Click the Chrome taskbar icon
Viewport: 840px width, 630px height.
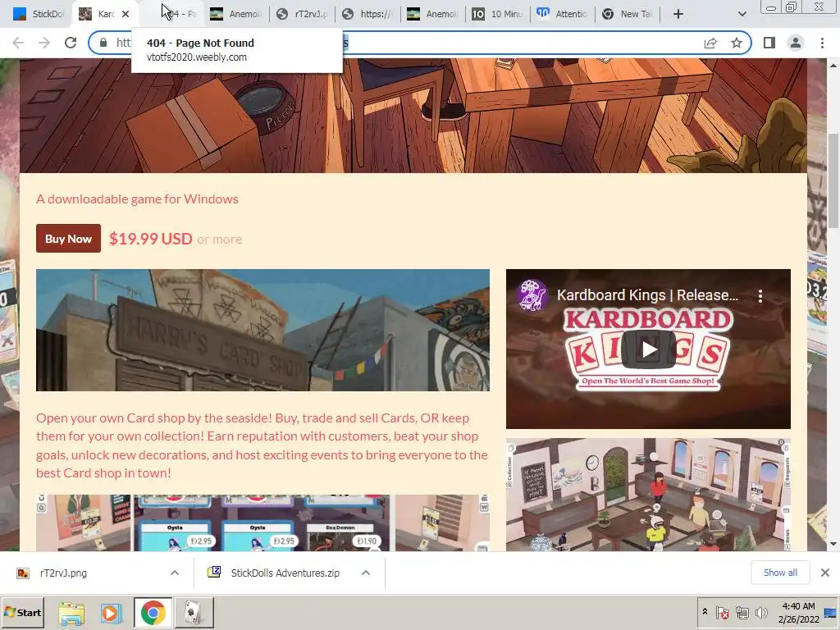coord(153,613)
